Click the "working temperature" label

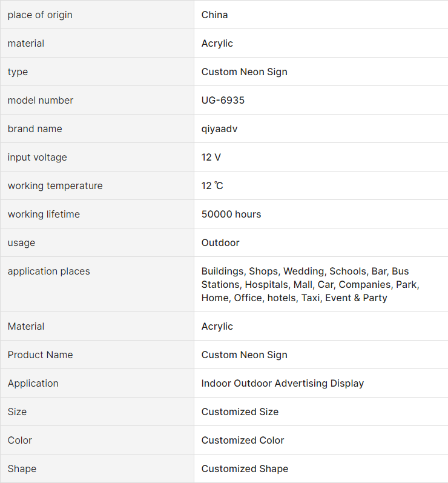coord(55,185)
